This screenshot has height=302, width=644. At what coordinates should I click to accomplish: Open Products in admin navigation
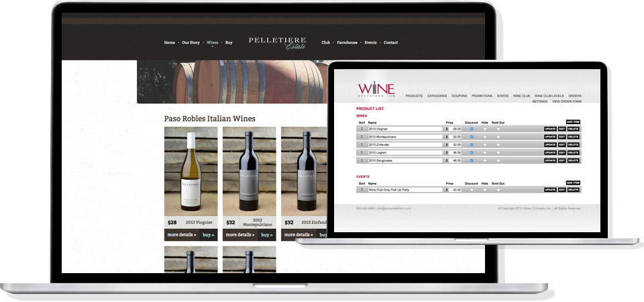pyautogui.click(x=414, y=96)
